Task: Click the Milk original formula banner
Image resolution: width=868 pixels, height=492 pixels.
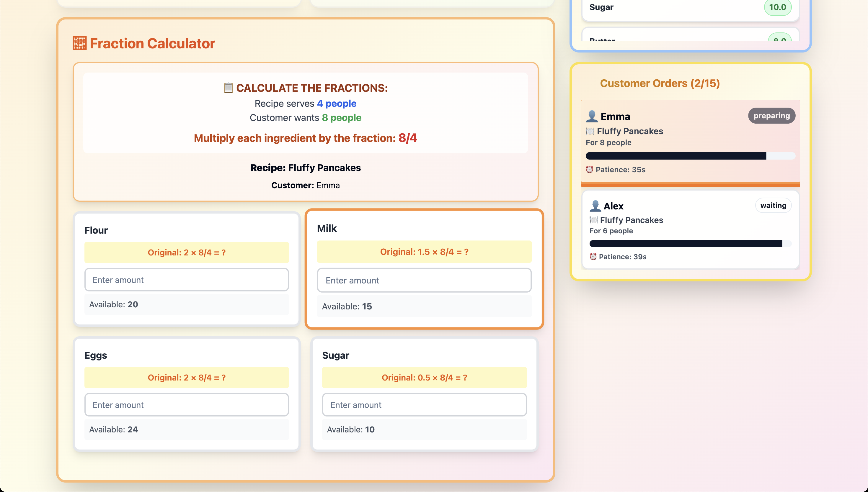Action: [424, 252]
